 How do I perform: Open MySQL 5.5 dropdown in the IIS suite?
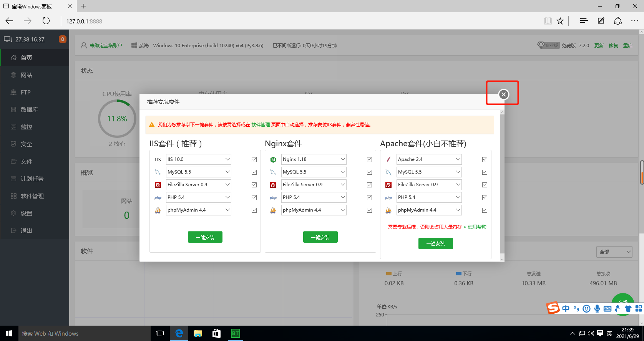199,172
